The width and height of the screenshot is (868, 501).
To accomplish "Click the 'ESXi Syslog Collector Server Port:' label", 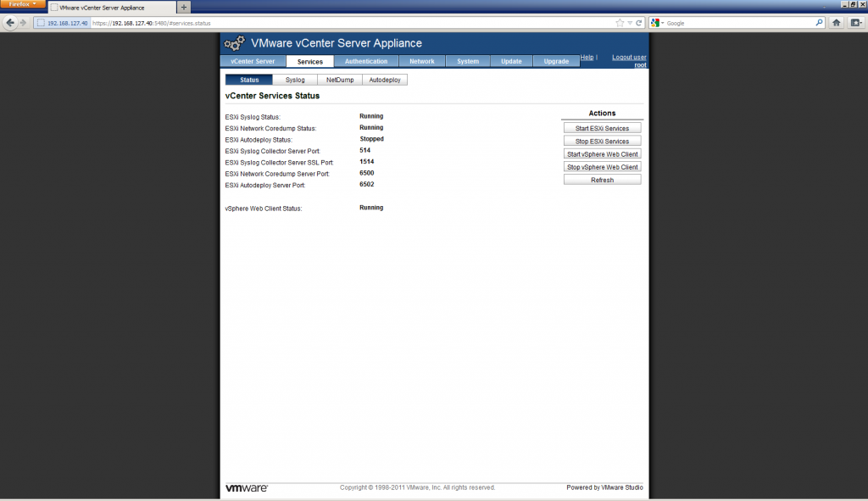I will pyautogui.click(x=273, y=151).
